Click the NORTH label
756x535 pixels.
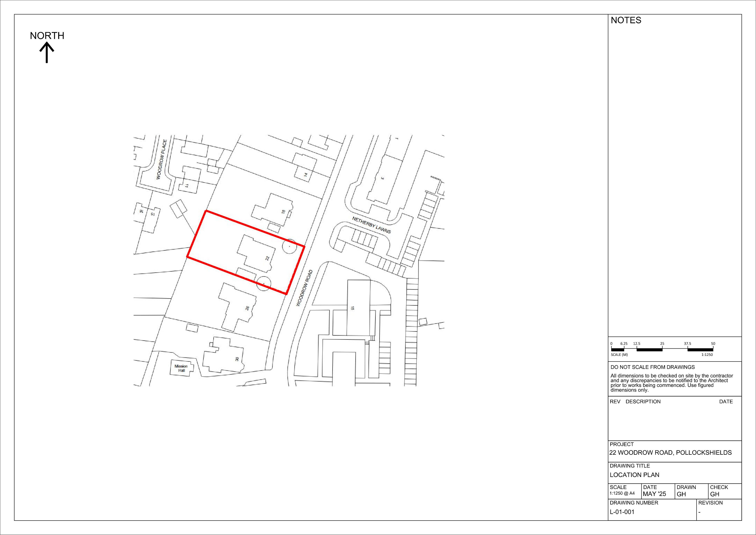coord(47,36)
